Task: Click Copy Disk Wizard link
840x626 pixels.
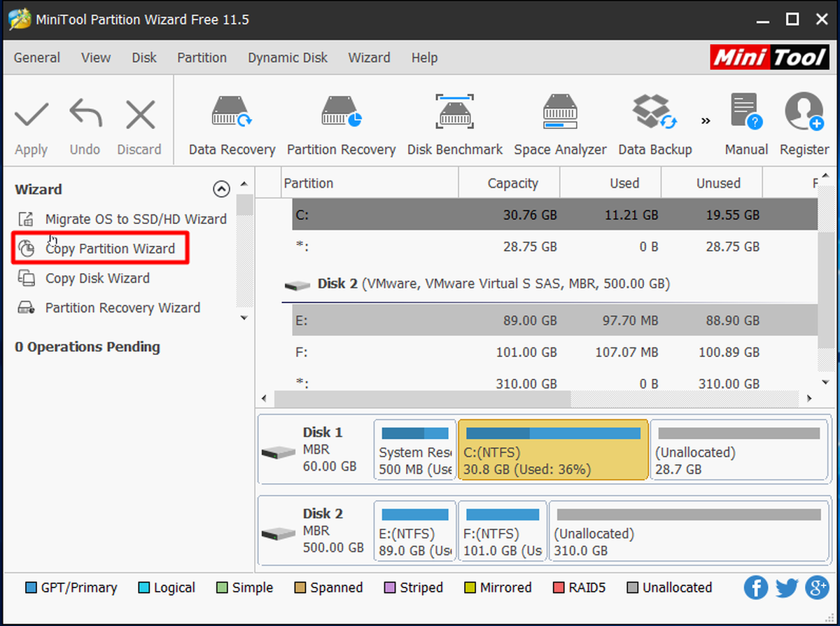Action: point(97,278)
